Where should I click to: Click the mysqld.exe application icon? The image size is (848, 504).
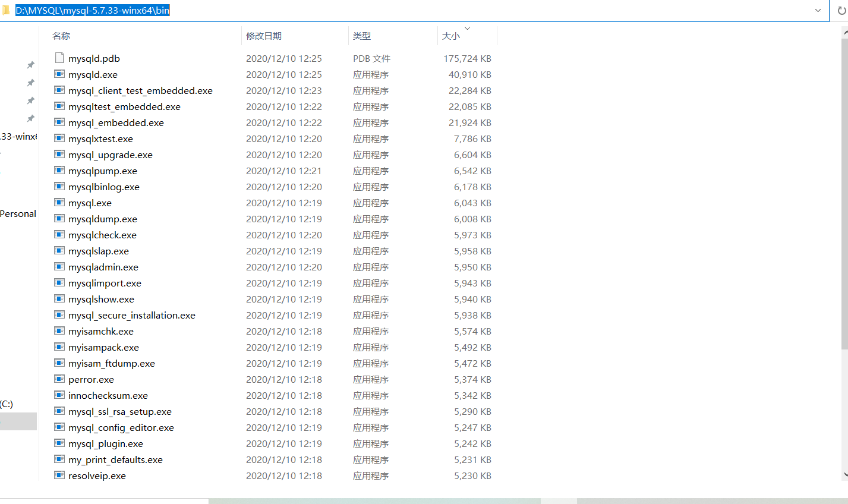pyautogui.click(x=59, y=74)
